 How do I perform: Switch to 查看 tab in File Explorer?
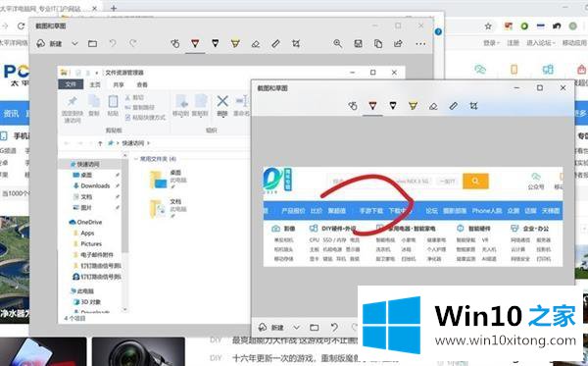(142, 84)
